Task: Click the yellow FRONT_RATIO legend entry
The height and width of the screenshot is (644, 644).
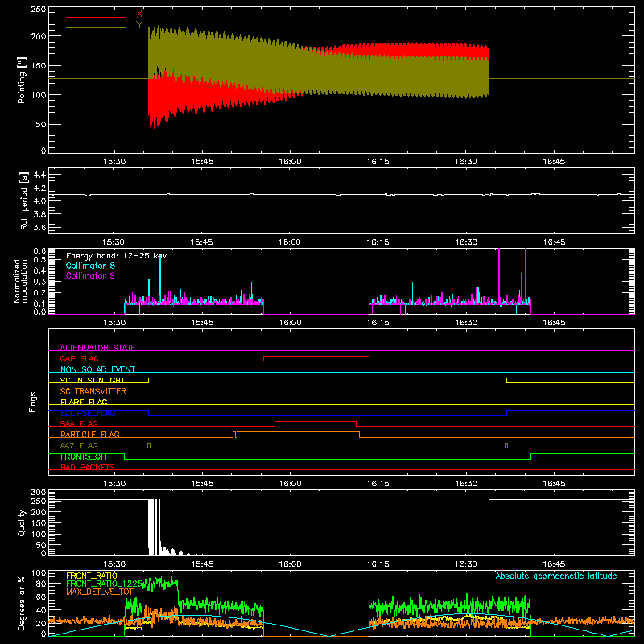Action: 92,576
